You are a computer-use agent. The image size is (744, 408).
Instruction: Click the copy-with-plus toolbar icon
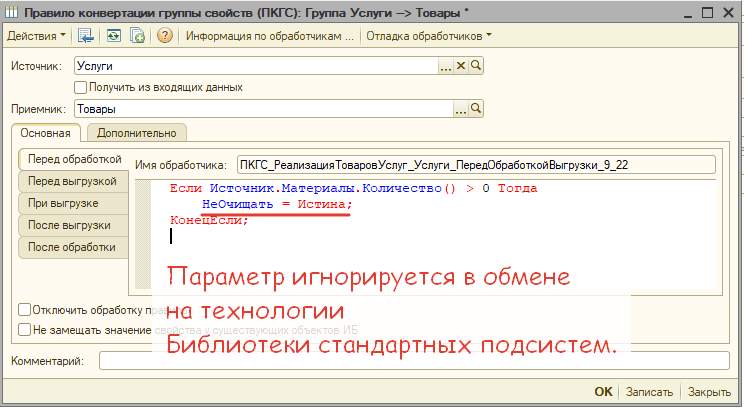click(x=137, y=36)
